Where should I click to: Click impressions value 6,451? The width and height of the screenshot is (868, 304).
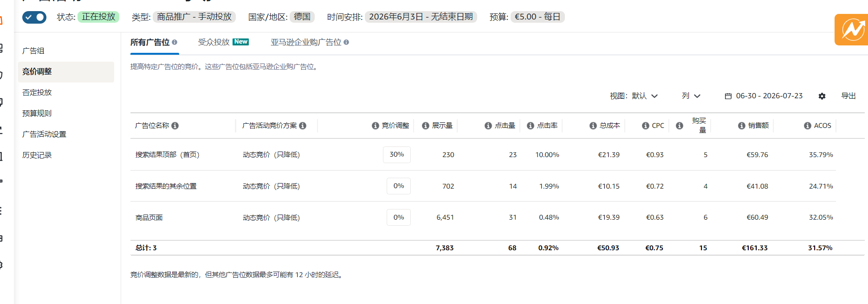pyautogui.click(x=445, y=217)
